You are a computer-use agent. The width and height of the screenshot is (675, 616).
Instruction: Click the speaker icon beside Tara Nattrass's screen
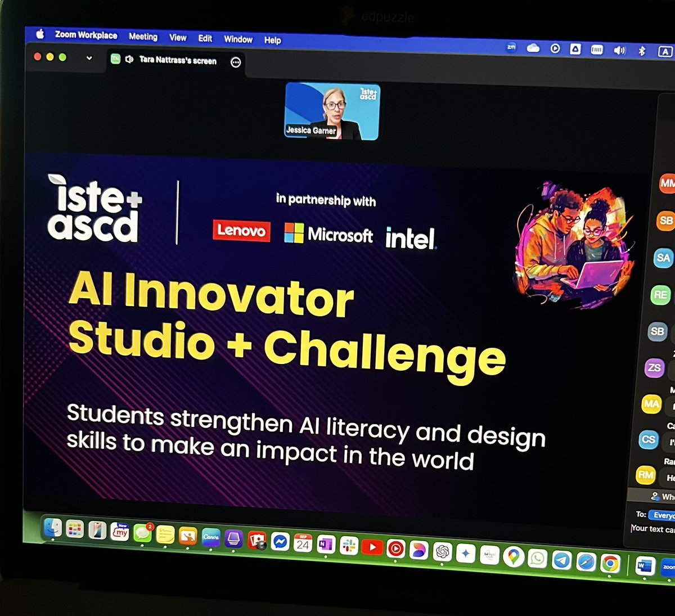coord(129,59)
